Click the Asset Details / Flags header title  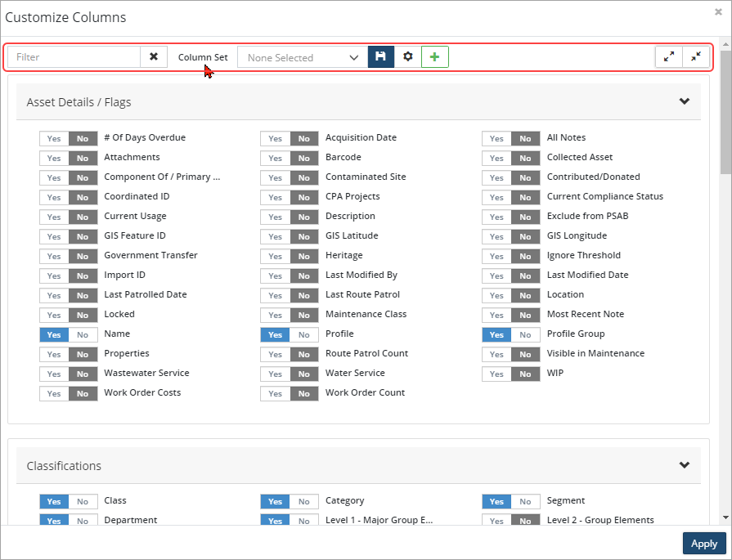click(79, 102)
